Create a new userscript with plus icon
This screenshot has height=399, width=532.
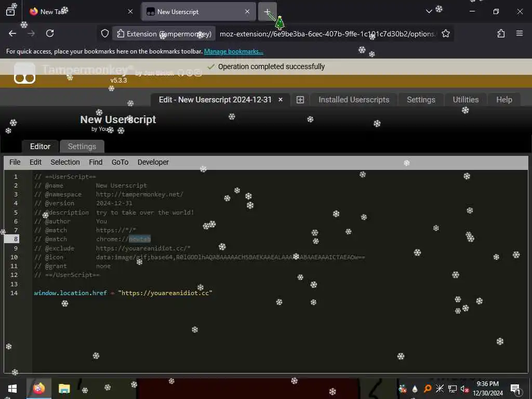(300, 100)
